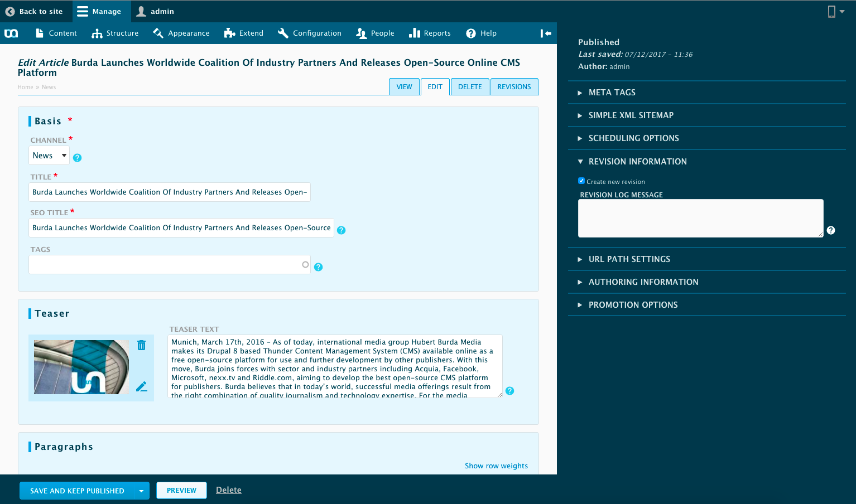Click the Tags autocomplete field
The image size is (856, 504).
point(170,264)
